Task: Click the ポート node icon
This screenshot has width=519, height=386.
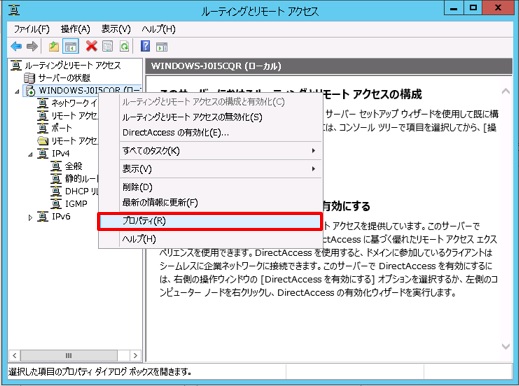Action: click(42, 128)
